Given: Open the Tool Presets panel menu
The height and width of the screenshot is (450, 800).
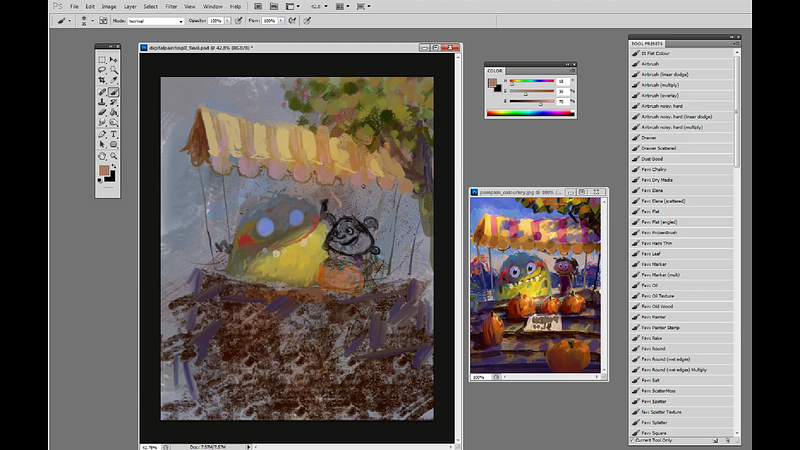Looking at the screenshot, I should [736, 43].
